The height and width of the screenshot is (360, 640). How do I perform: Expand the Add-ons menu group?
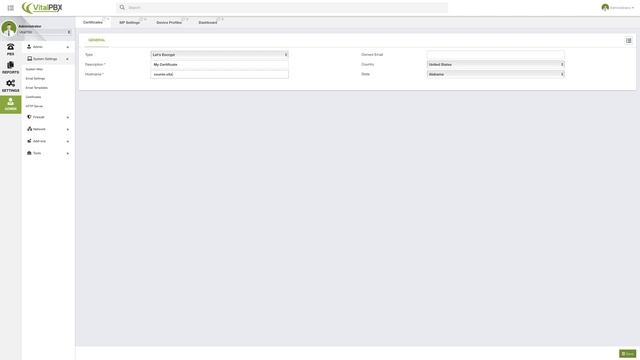coord(68,142)
